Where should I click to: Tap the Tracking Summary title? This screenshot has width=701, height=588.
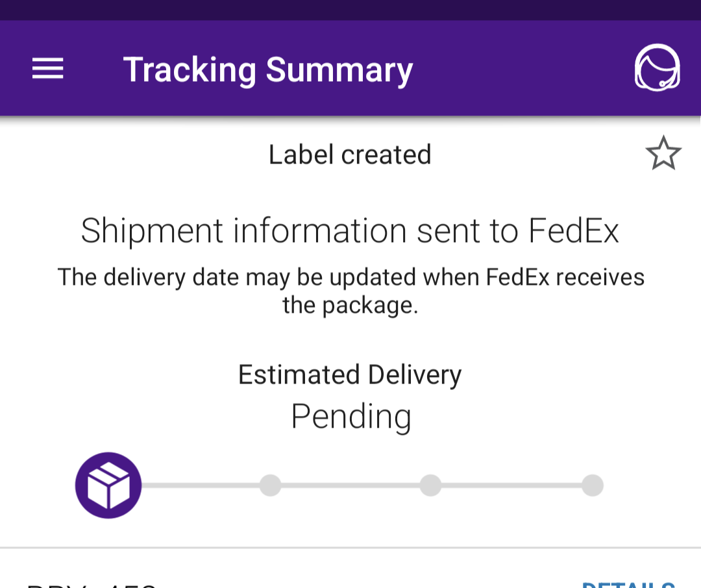click(x=268, y=69)
